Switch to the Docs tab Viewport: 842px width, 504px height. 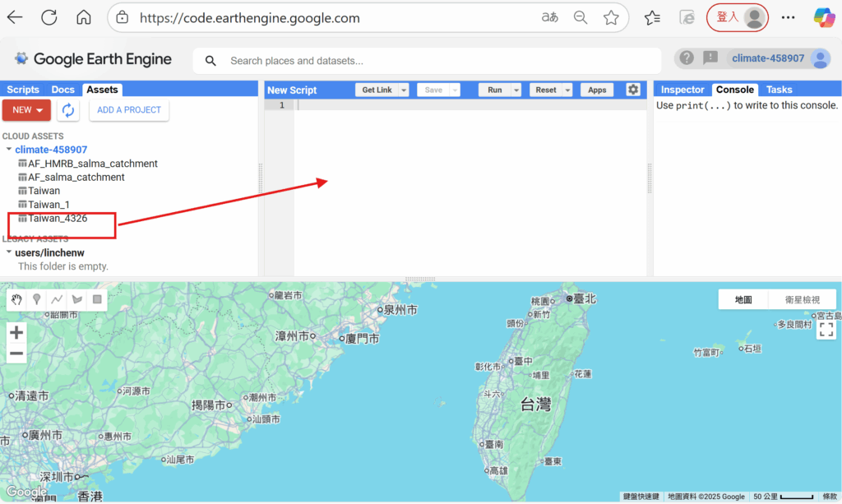[x=62, y=90]
